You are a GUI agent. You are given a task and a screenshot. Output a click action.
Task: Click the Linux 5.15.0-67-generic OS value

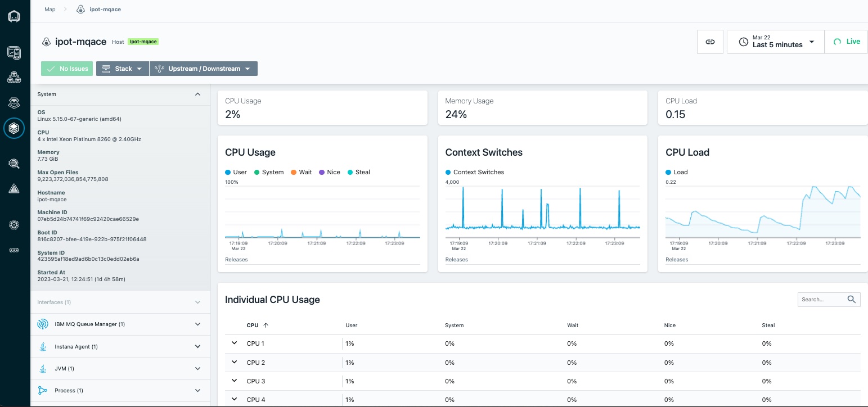point(79,119)
